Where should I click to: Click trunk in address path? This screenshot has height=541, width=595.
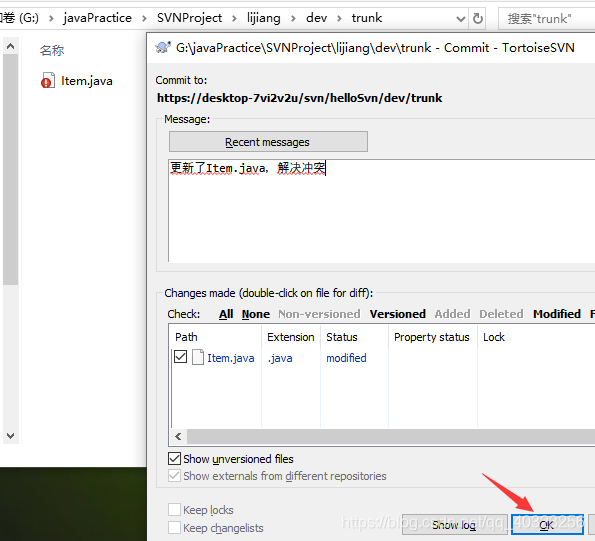pos(367,18)
